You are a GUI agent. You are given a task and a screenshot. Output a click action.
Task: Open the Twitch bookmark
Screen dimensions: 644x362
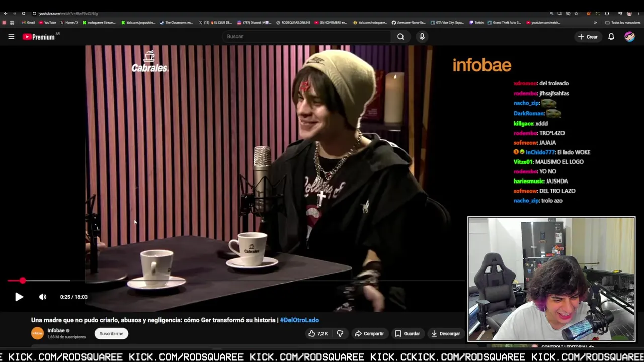click(x=476, y=23)
